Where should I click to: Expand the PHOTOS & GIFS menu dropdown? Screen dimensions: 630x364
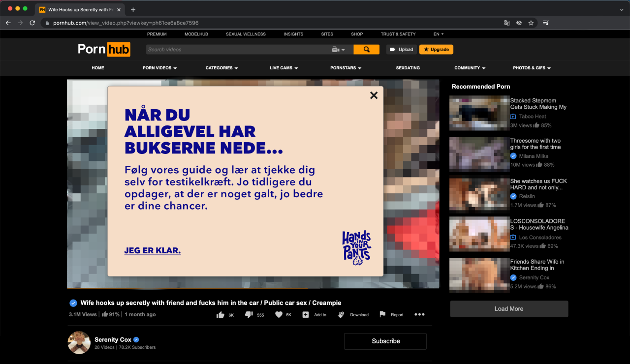click(x=532, y=68)
